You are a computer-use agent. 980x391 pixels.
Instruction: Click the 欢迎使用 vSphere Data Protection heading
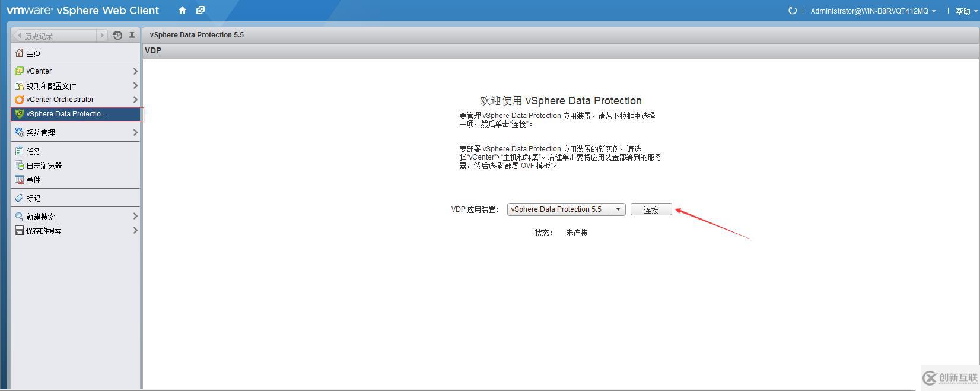561,101
